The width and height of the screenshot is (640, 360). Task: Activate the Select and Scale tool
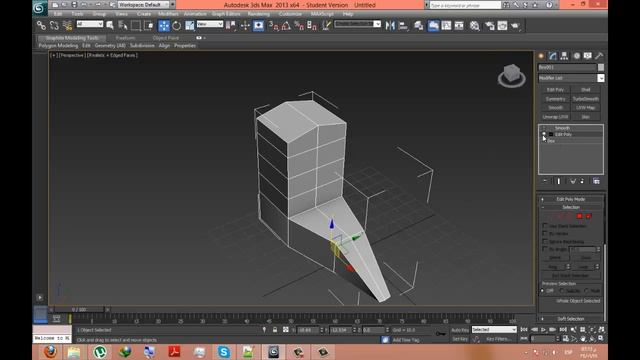tap(189, 25)
